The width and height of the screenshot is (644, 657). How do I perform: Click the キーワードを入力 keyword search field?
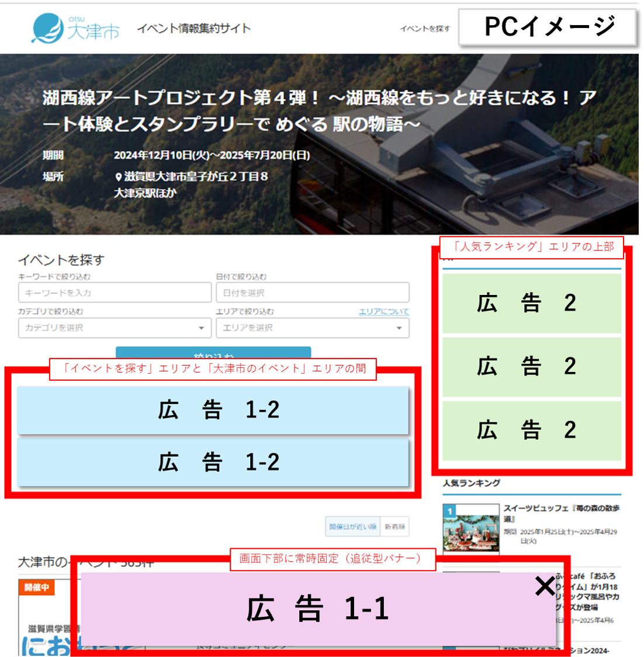pos(114,293)
